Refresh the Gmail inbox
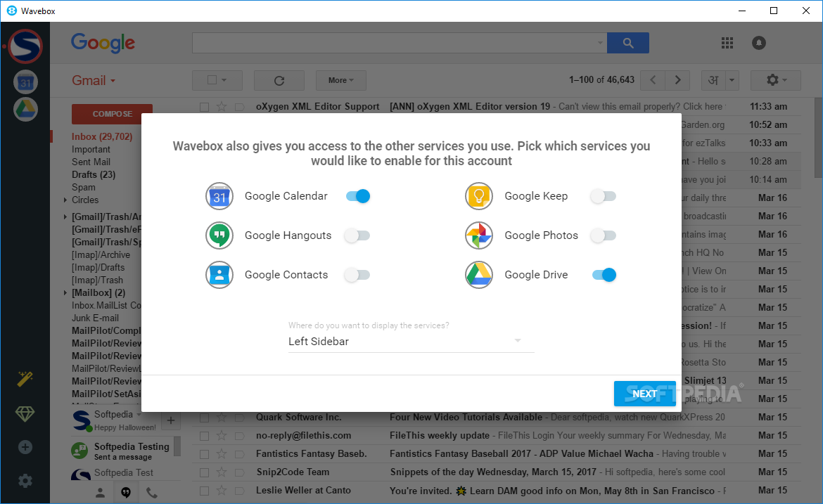The height and width of the screenshot is (504, 823). point(279,80)
